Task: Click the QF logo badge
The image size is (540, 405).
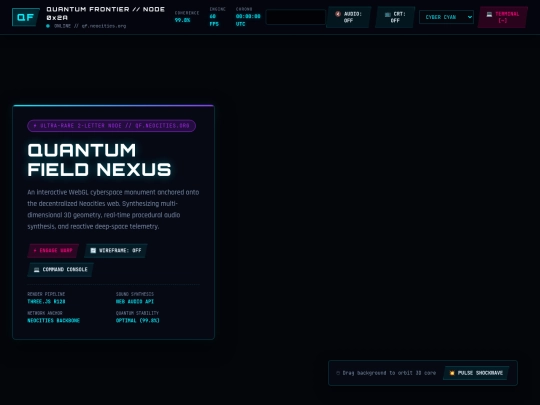Action: (26, 17)
